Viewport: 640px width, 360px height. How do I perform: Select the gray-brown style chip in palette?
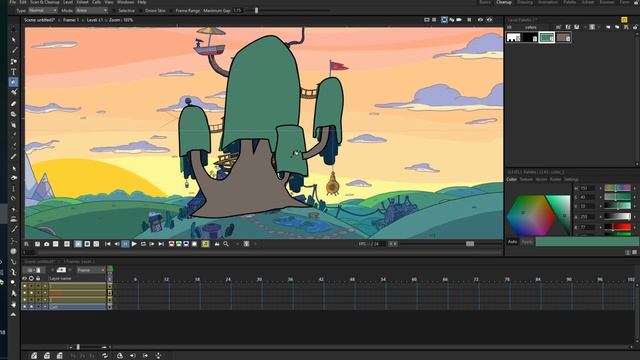563,38
